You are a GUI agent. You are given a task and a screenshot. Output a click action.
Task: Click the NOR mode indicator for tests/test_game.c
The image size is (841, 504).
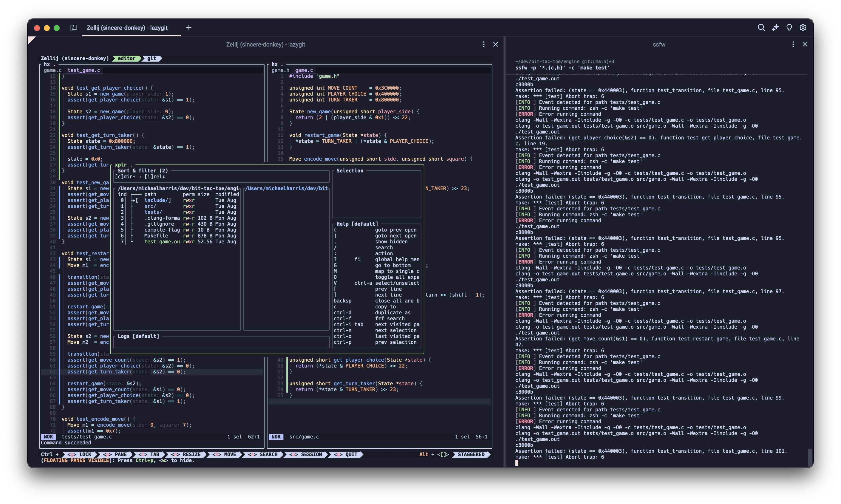click(48, 437)
